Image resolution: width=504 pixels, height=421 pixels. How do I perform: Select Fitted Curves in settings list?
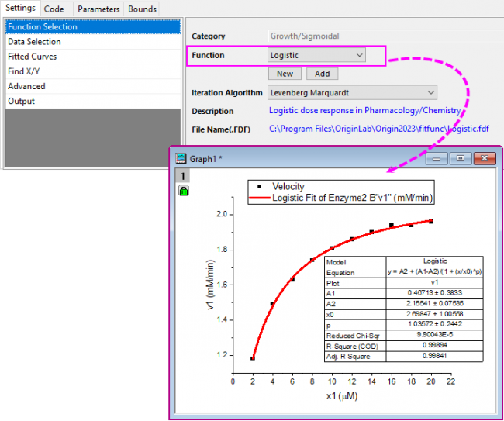point(33,57)
